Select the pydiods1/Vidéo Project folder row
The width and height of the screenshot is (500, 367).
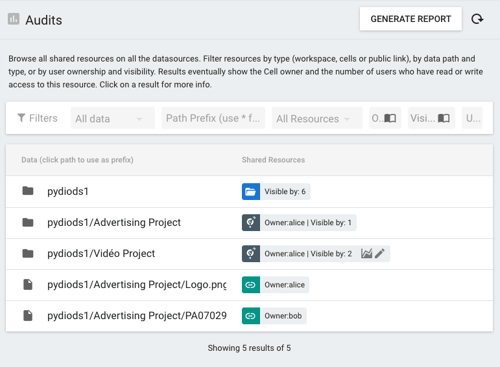249,254
